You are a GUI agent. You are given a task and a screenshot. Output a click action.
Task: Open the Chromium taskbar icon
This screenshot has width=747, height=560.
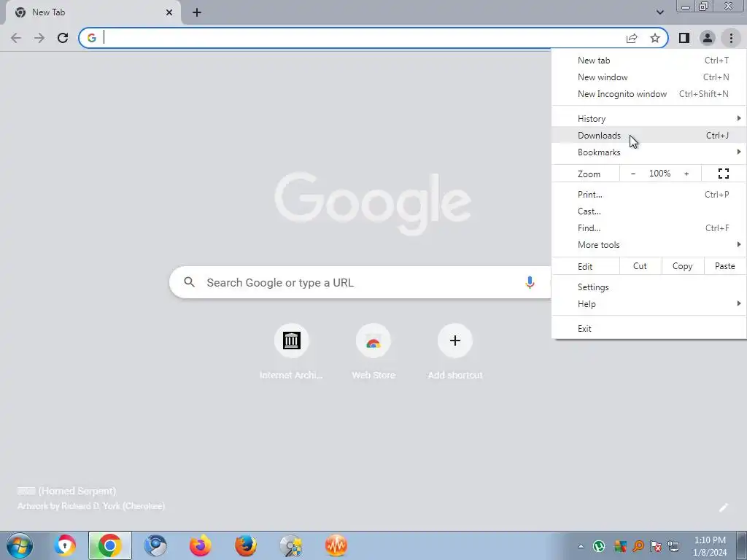155,545
